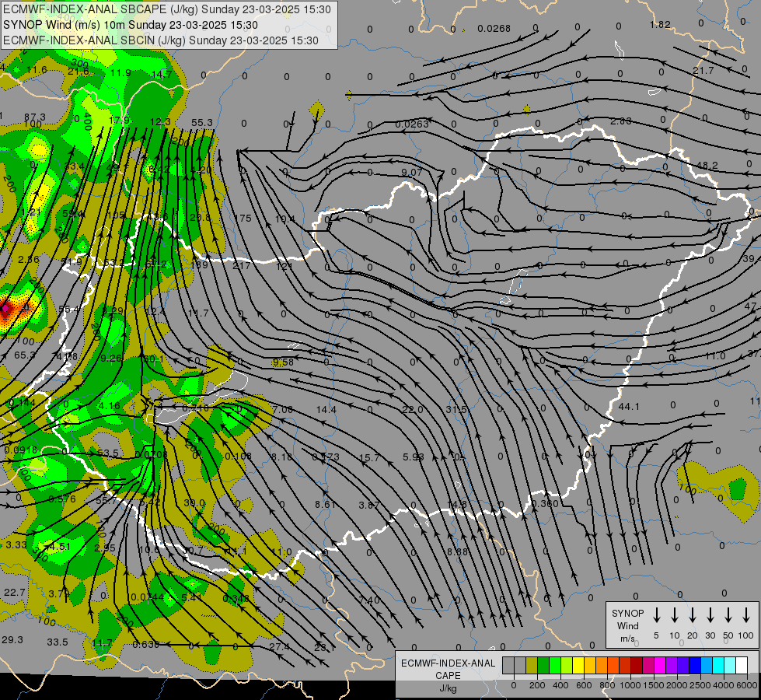Viewport: 761px width, 700px height.
Task: Pick the bright magenta CAPE legend swatch
Action: point(660,666)
